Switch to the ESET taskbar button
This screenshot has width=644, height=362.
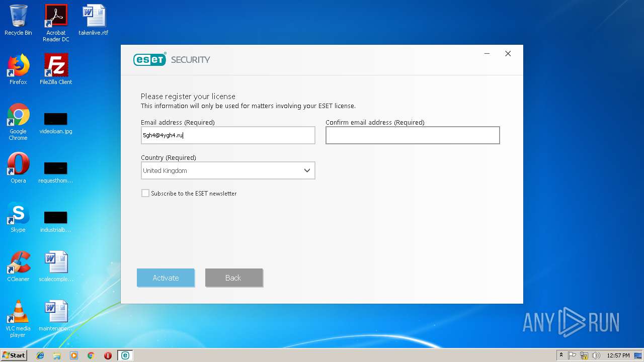125,355
